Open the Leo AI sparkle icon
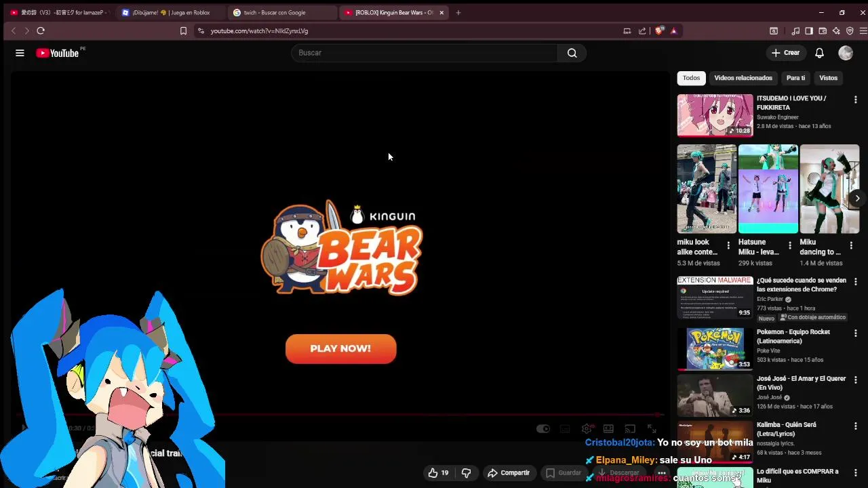 (836, 30)
